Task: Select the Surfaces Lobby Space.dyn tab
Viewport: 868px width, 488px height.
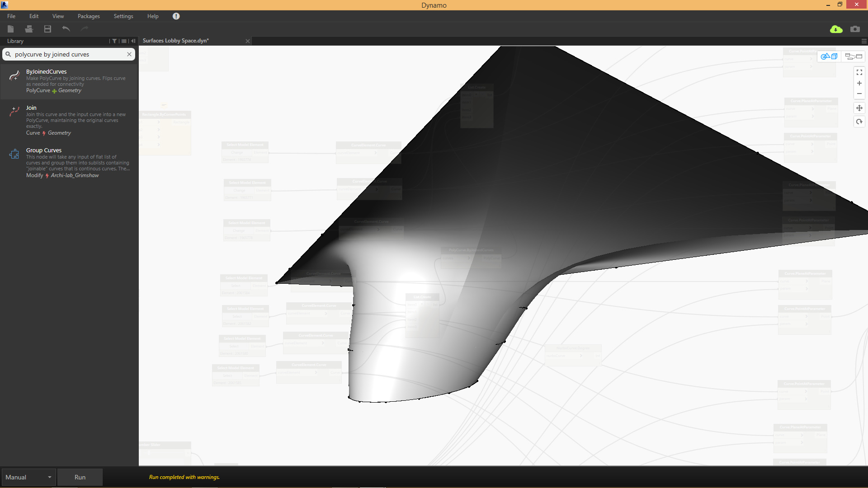Action: click(x=176, y=41)
